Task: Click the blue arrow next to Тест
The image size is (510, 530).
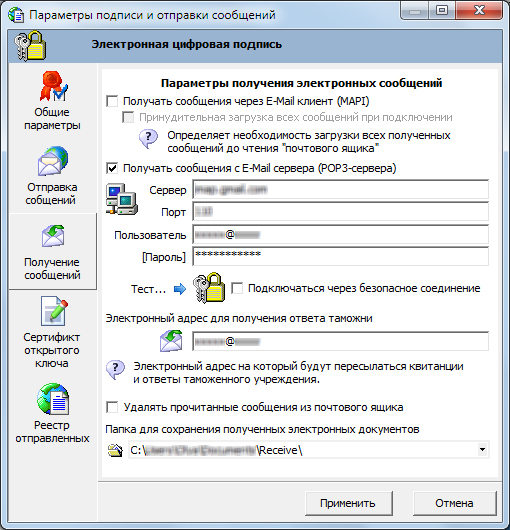Action: (180, 289)
